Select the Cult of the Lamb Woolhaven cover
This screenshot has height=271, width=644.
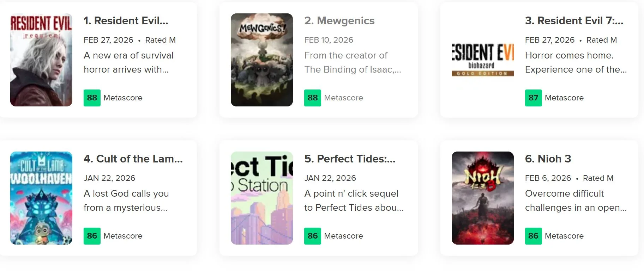[x=41, y=198]
